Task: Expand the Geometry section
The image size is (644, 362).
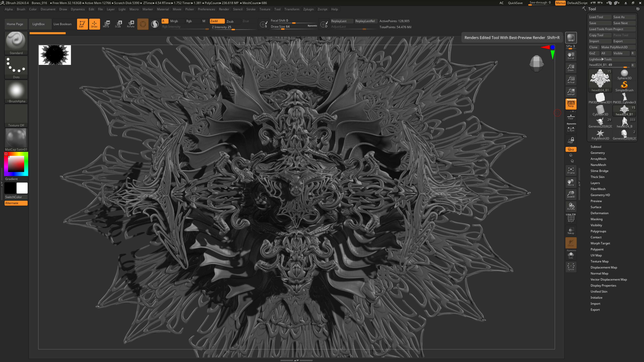Action: [598, 153]
